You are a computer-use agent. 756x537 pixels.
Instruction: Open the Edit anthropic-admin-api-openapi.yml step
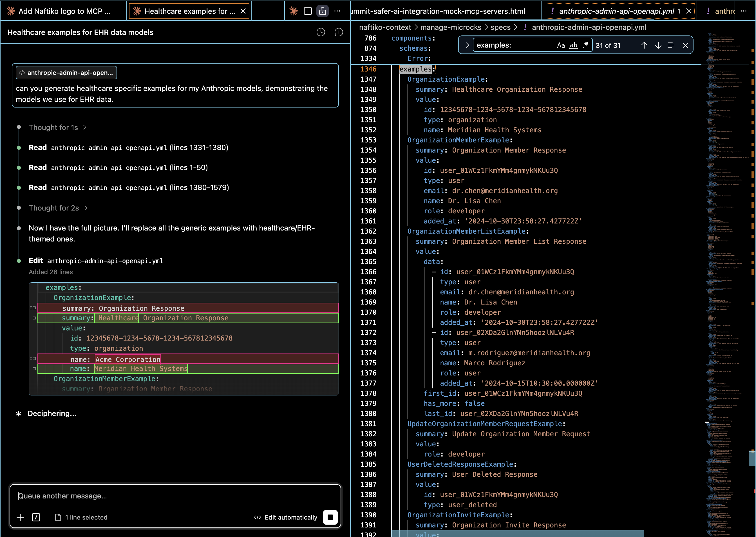tap(96, 261)
